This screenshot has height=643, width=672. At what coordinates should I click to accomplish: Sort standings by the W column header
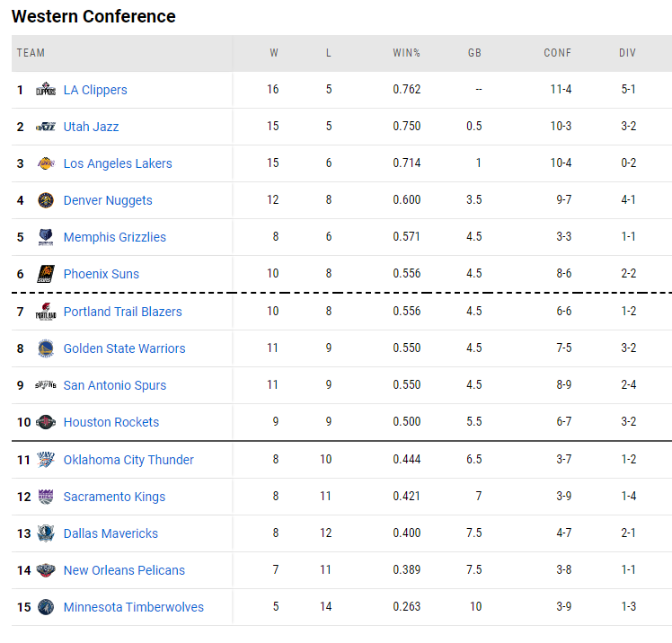pos(274,53)
